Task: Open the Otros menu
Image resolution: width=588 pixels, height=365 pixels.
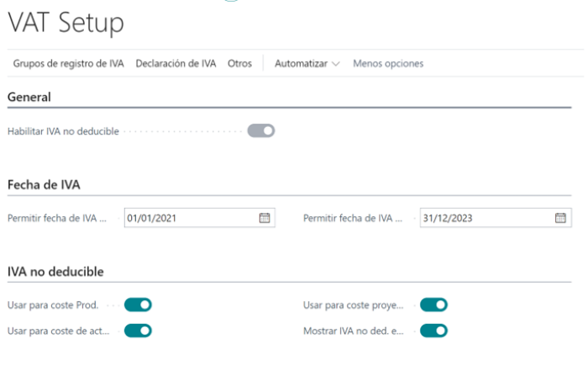Action: (239, 63)
